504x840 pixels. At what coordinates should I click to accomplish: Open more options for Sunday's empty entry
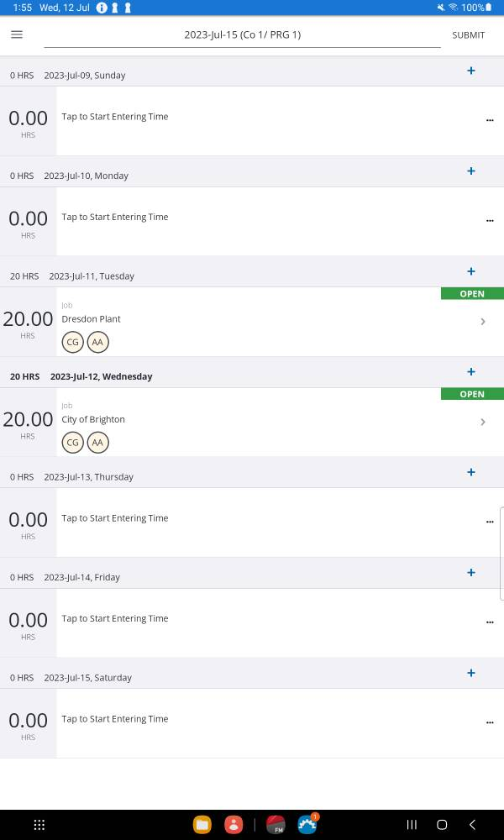point(490,120)
